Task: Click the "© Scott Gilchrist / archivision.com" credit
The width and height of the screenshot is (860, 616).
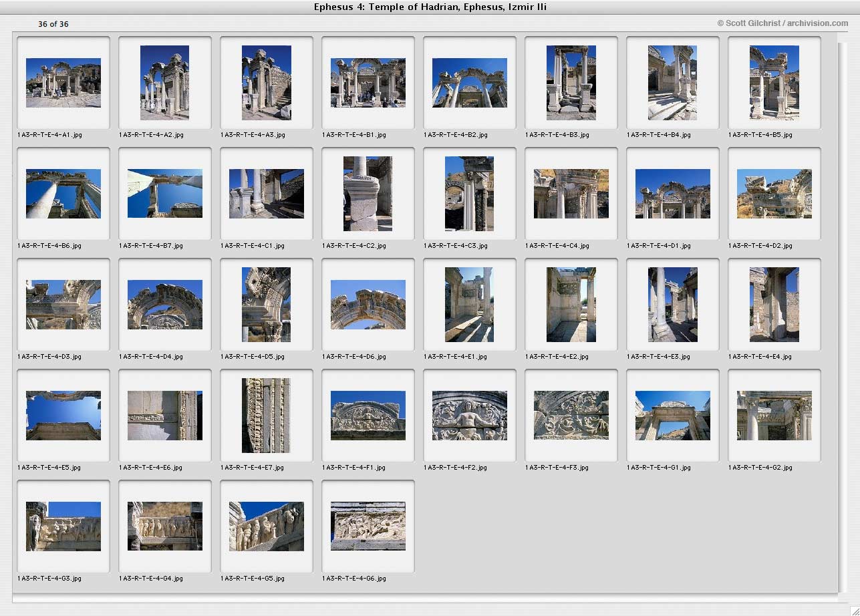Action: tap(782, 23)
